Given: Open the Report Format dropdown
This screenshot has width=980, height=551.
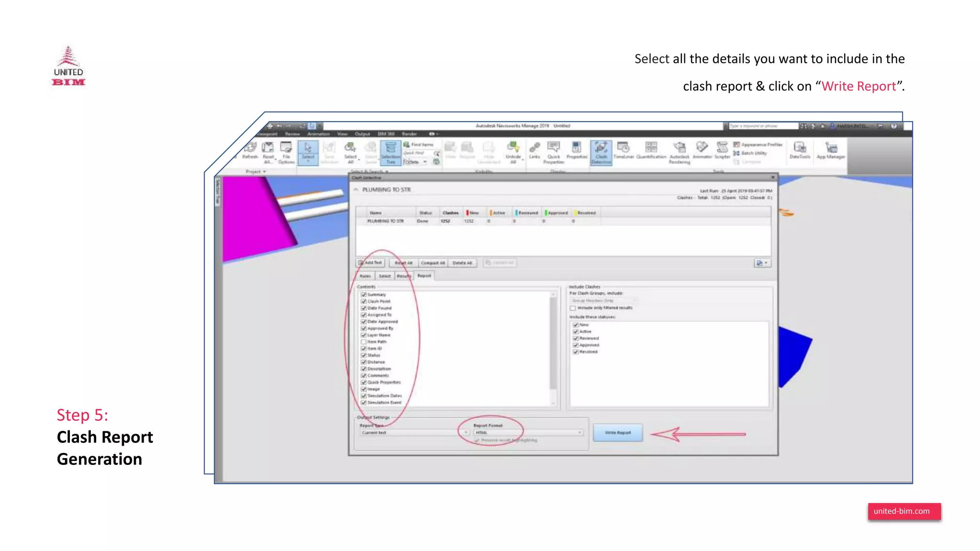Looking at the screenshot, I should point(528,432).
